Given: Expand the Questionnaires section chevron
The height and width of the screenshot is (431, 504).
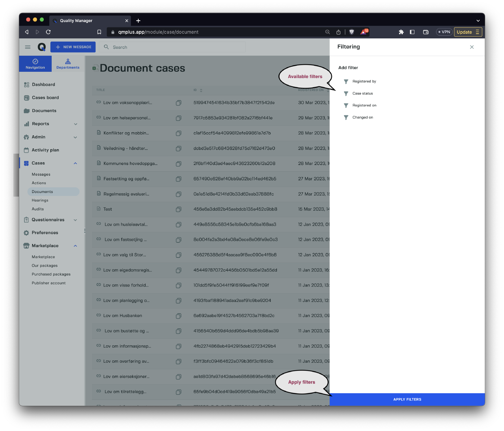Looking at the screenshot, I should click(x=75, y=220).
